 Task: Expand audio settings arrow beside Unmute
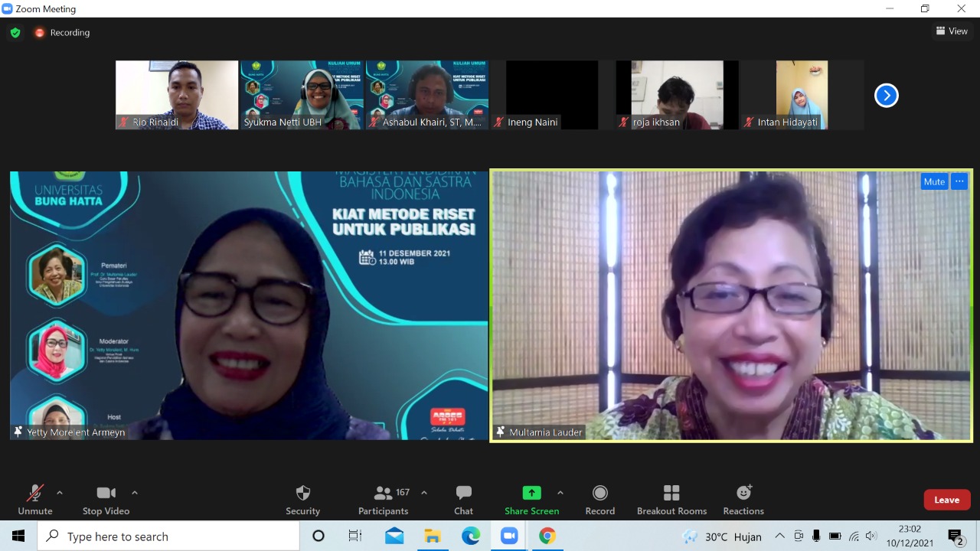pyautogui.click(x=60, y=493)
